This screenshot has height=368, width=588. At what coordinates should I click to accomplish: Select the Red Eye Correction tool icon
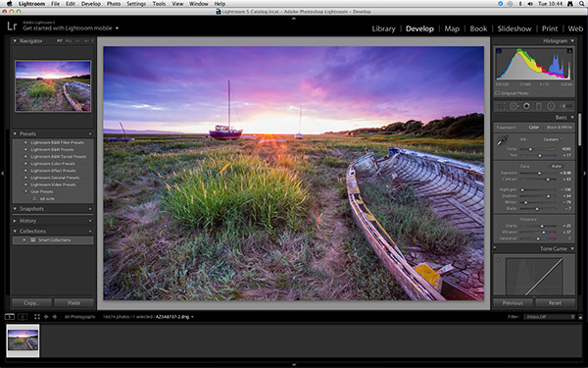click(x=526, y=106)
